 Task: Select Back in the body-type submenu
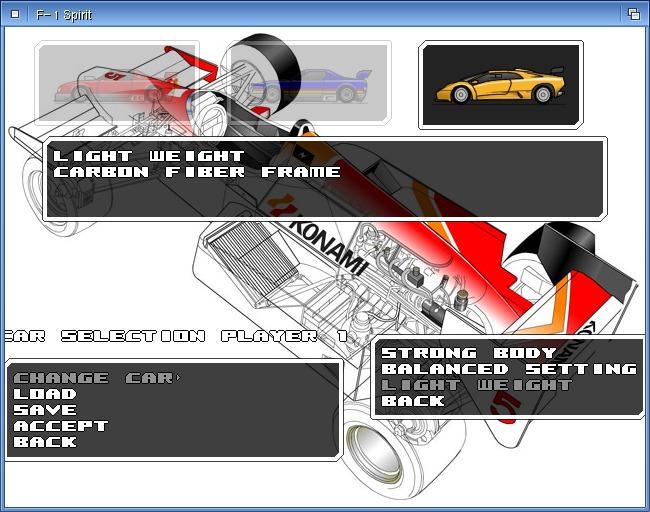point(412,401)
